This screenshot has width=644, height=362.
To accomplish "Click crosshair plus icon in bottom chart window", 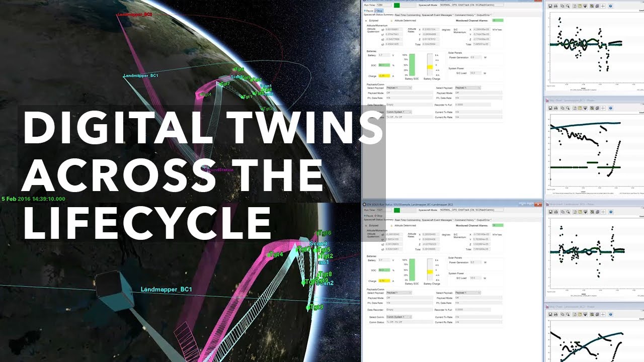I will pyautogui.click(x=603, y=314).
